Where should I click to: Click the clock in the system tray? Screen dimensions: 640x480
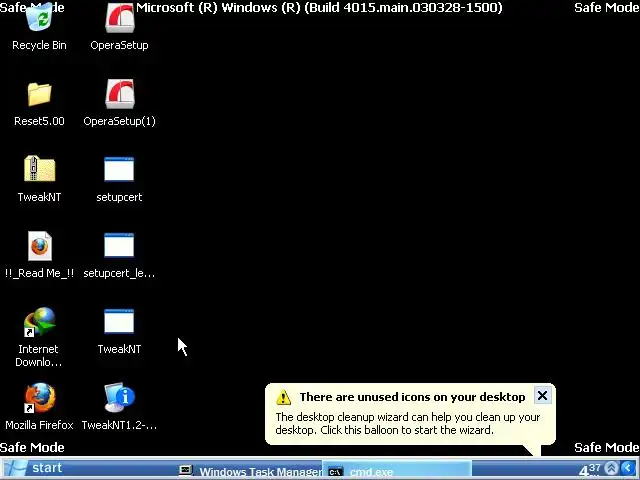click(589, 469)
